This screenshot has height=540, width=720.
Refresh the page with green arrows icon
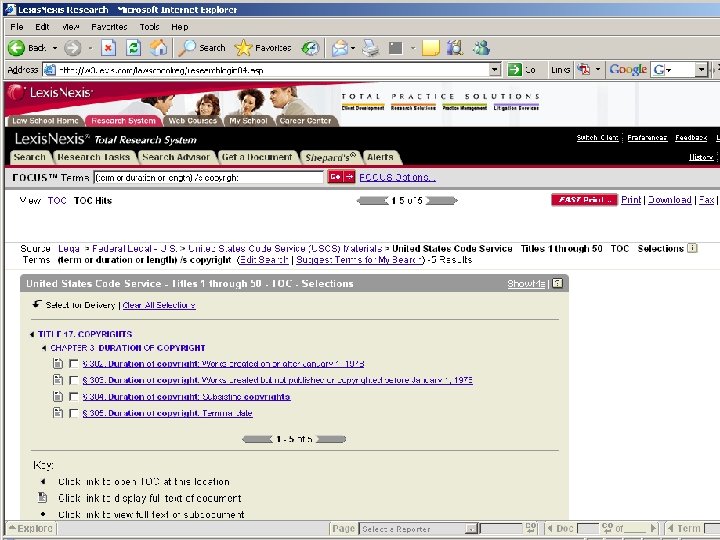point(134,48)
